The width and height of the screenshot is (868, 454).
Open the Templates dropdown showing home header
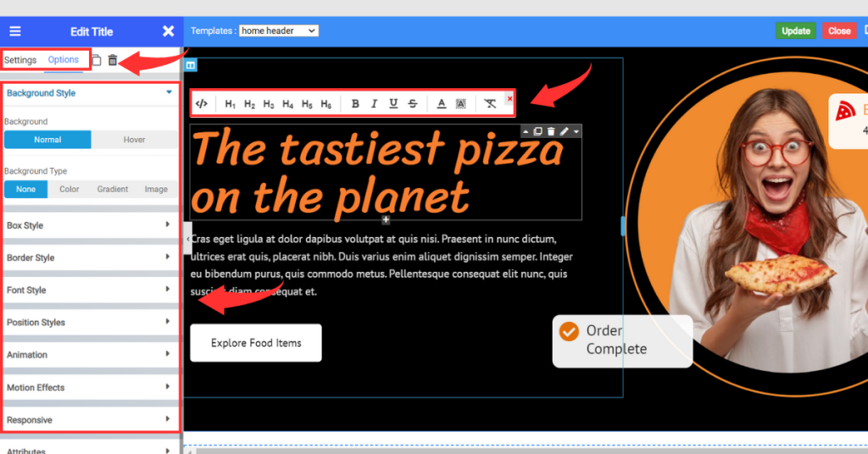278,31
